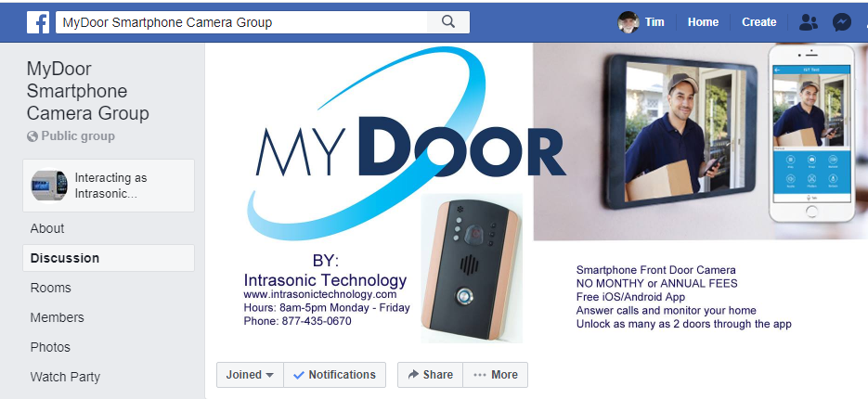
Task: Select Discussion in the sidebar
Action: pos(109,258)
